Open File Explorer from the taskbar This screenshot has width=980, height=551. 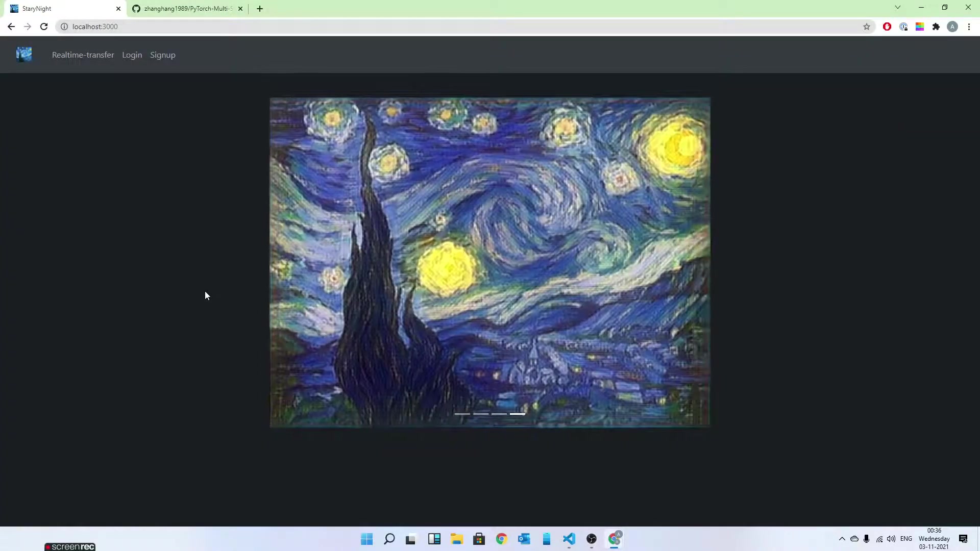(457, 539)
